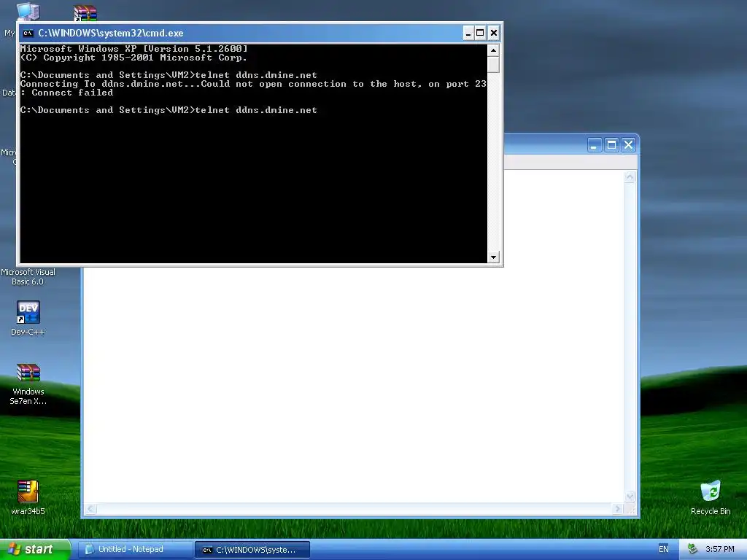
Task: Close the Notepad window
Action: pos(628,145)
